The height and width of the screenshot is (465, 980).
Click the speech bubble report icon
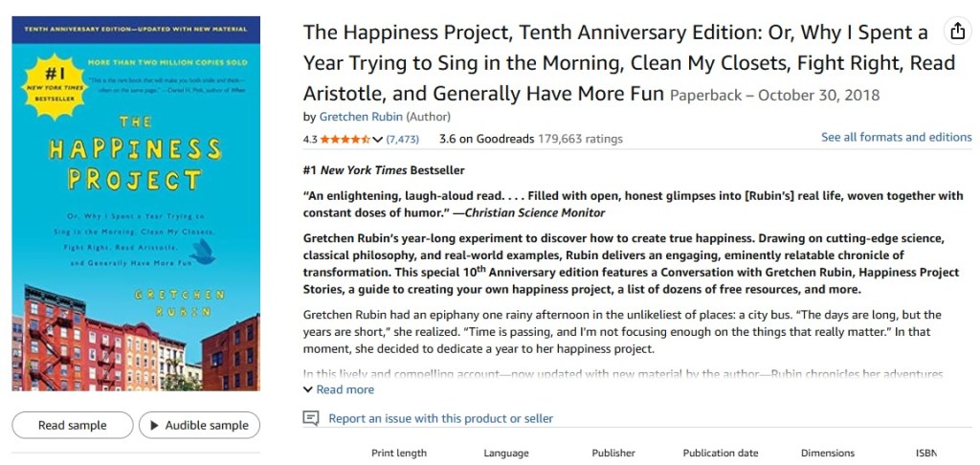(311, 418)
